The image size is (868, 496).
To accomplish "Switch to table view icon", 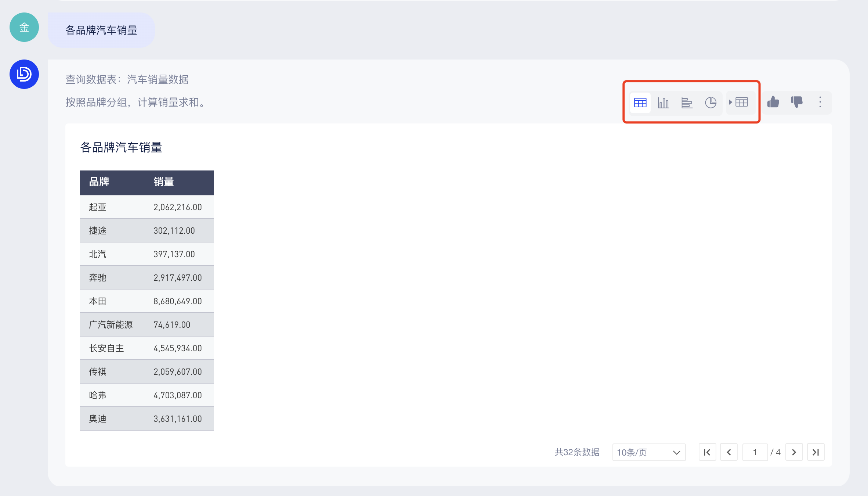I will (x=640, y=103).
